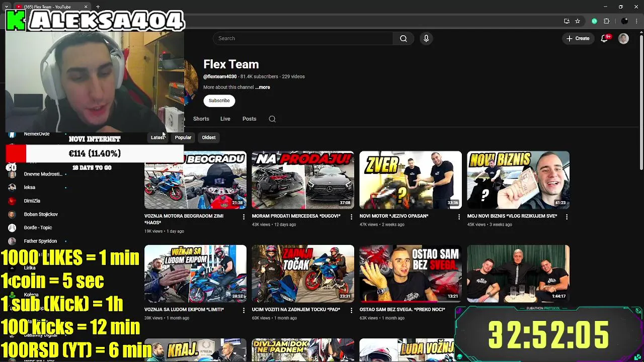Open the YouTube account avatar menu

click(623, 38)
